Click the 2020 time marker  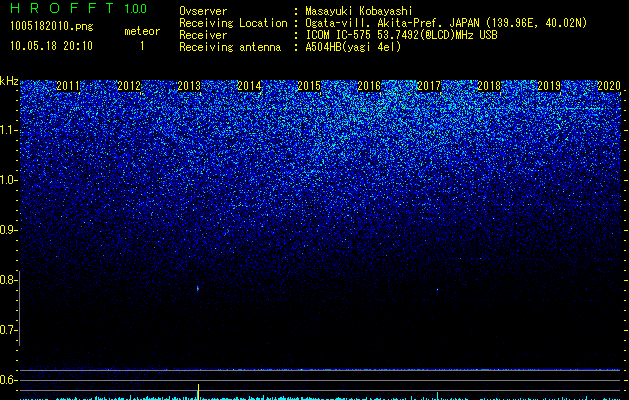click(609, 85)
